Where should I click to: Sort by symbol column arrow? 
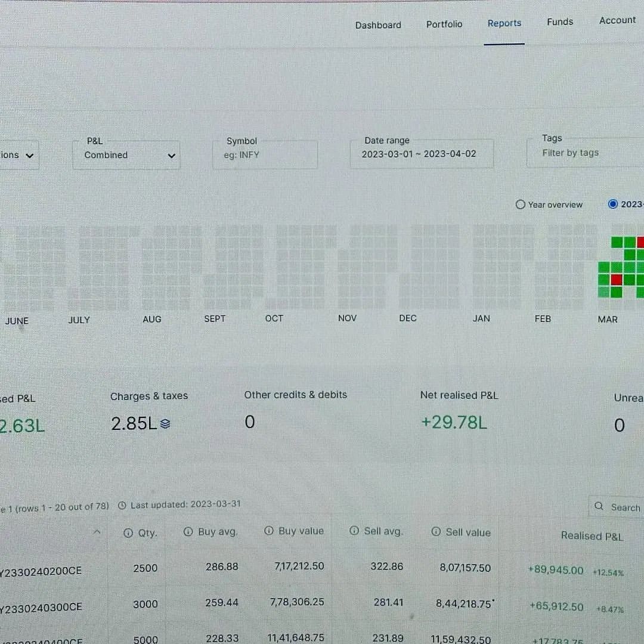[x=97, y=532]
